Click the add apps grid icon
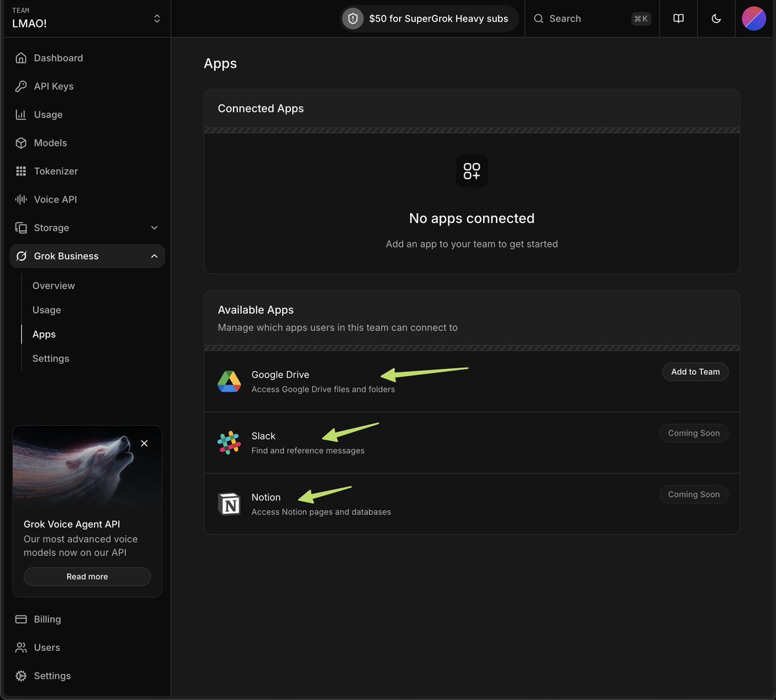Viewport: 776px width, 700px height. pos(471,171)
